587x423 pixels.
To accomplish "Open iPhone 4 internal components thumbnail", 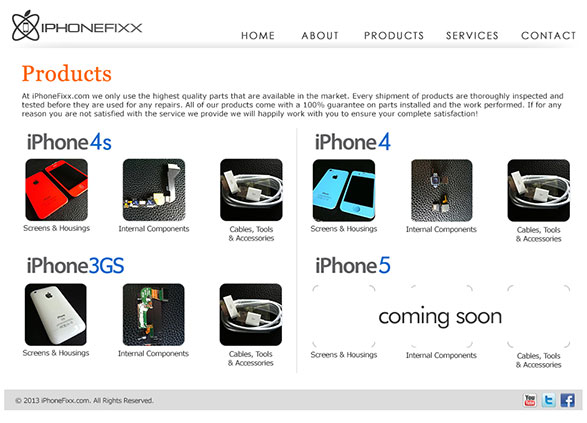I will [441, 191].
